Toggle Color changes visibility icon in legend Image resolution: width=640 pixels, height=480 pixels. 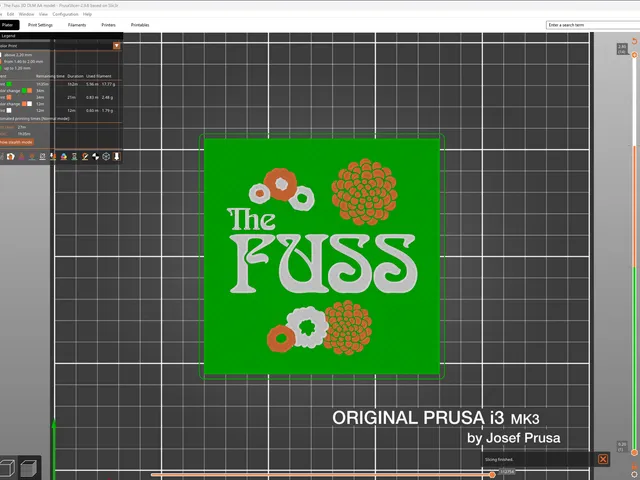click(x=64, y=156)
